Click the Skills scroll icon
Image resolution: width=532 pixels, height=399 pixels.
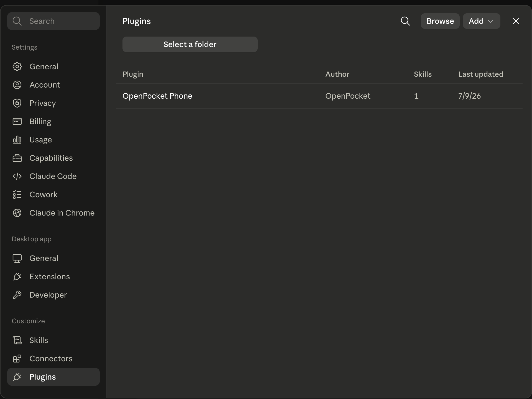point(17,340)
